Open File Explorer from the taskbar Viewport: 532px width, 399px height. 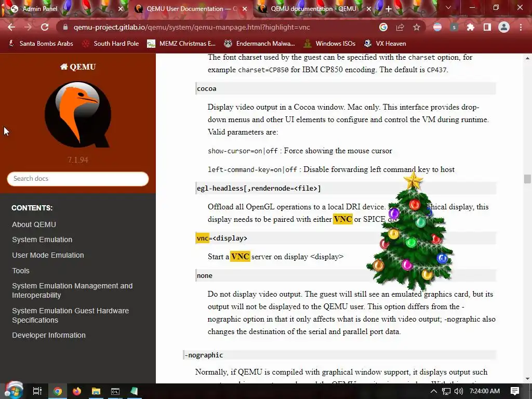click(96, 391)
